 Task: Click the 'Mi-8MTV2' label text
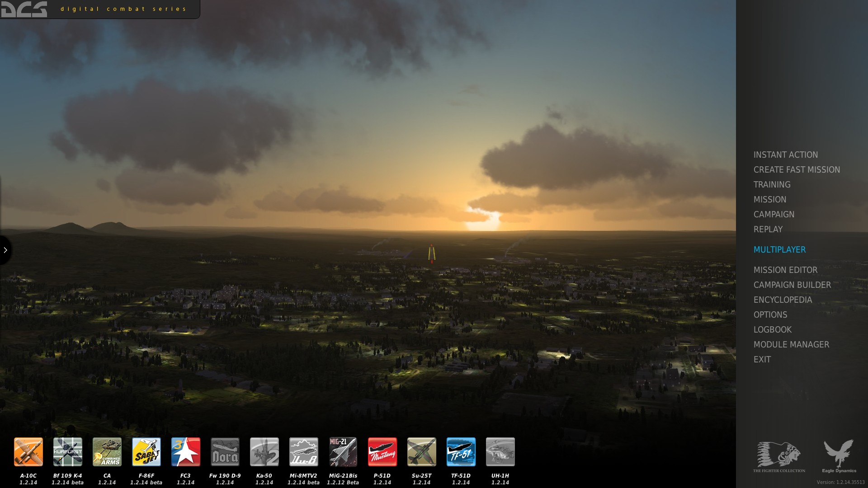[x=303, y=476]
